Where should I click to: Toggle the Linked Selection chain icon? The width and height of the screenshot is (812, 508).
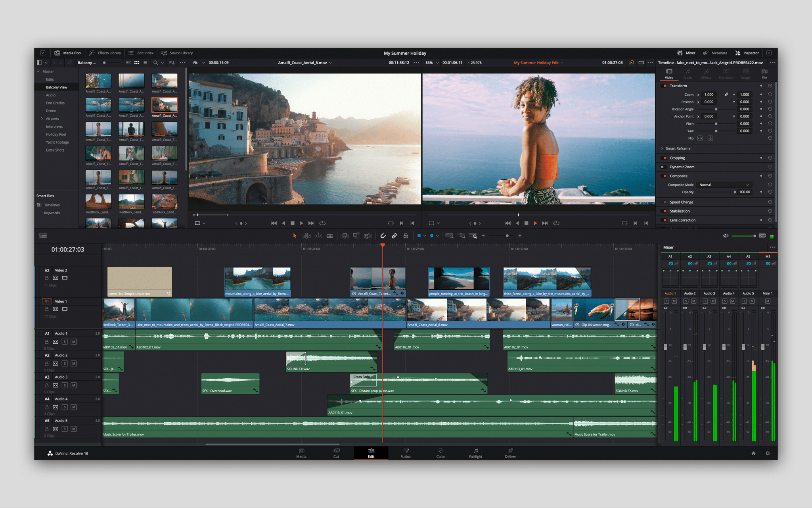(x=395, y=236)
